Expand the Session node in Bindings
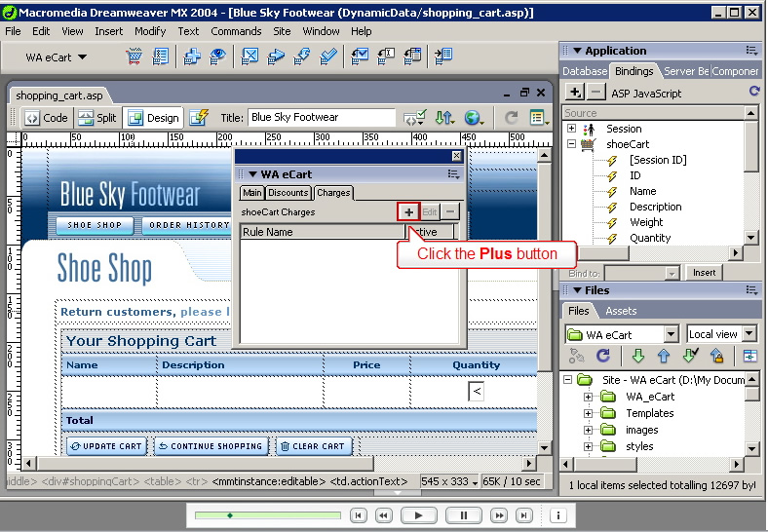768x532 pixels. click(571, 129)
